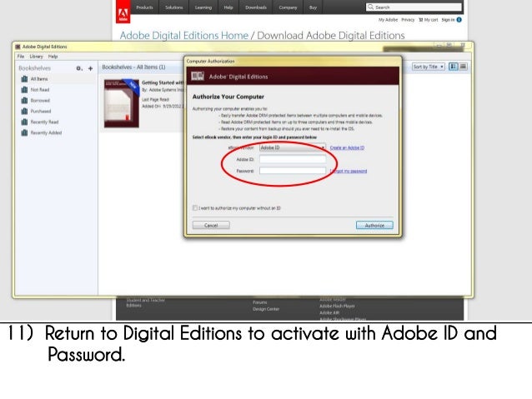The image size is (532, 399).
Task: Open Products tab on the Adobe site
Action: click(x=144, y=7)
